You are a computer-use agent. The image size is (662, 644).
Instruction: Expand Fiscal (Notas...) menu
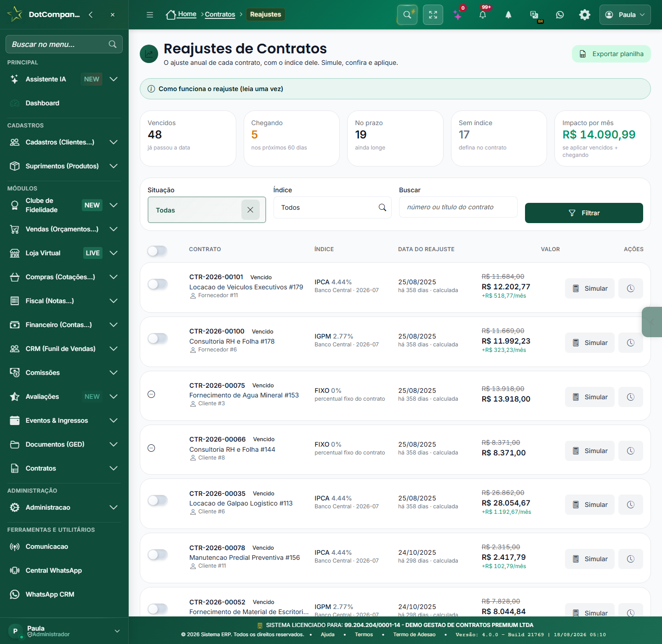coord(64,301)
